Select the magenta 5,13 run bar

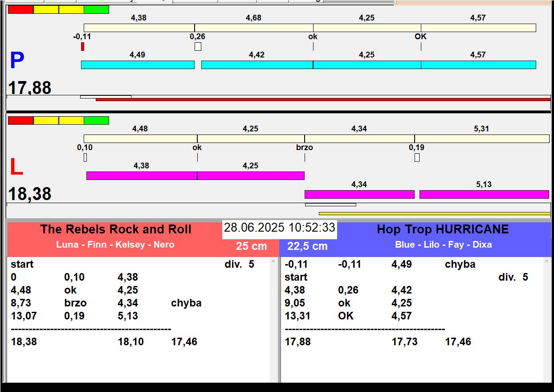(x=484, y=194)
